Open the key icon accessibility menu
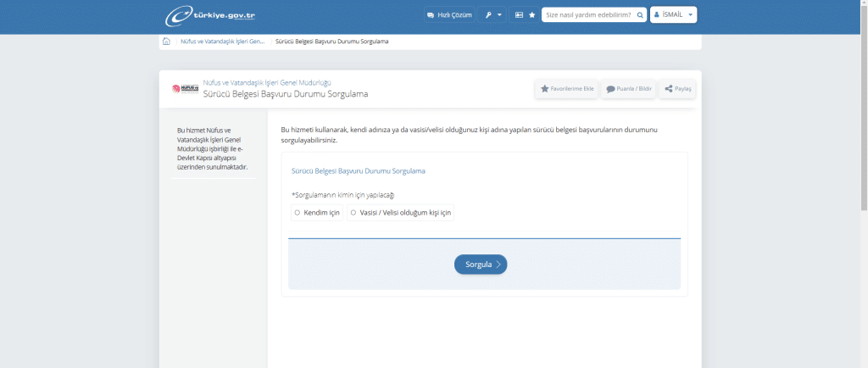 tap(492, 15)
